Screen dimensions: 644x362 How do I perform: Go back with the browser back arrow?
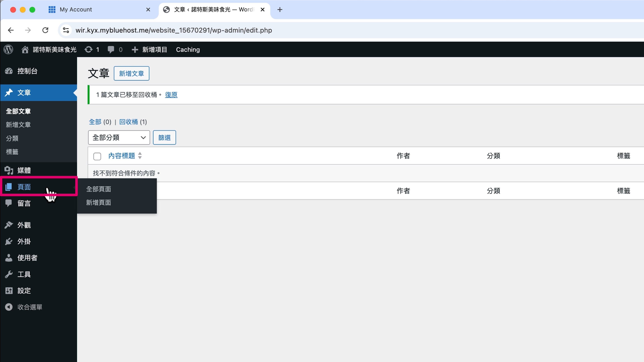pos(11,30)
